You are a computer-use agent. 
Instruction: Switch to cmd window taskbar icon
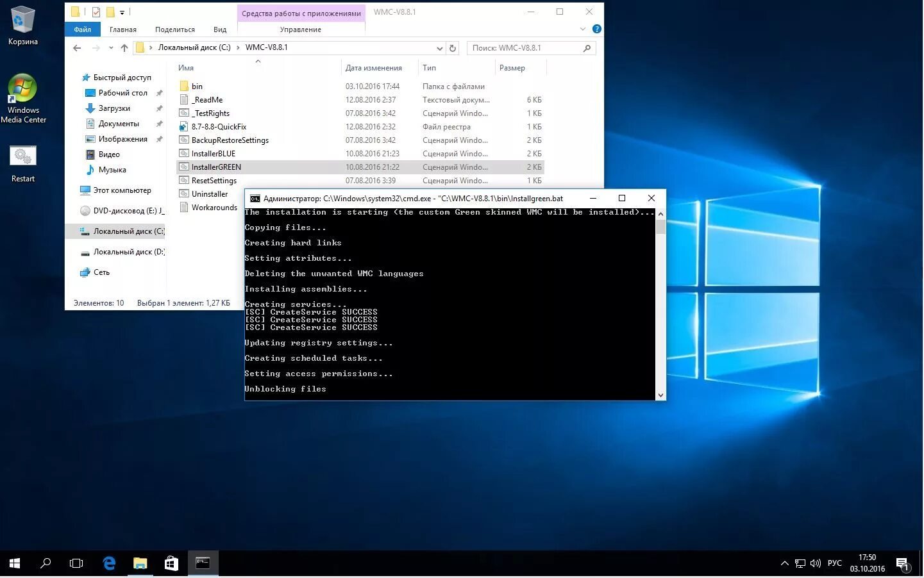[203, 563]
